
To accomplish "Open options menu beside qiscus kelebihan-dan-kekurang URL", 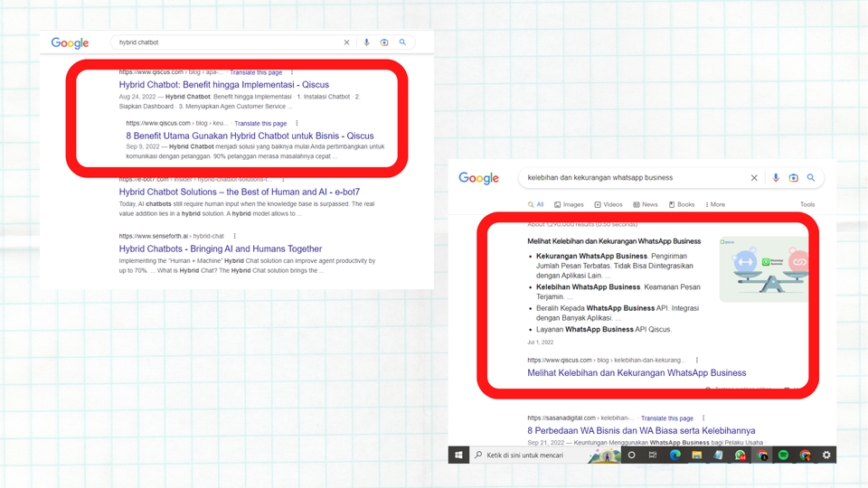I will point(697,361).
